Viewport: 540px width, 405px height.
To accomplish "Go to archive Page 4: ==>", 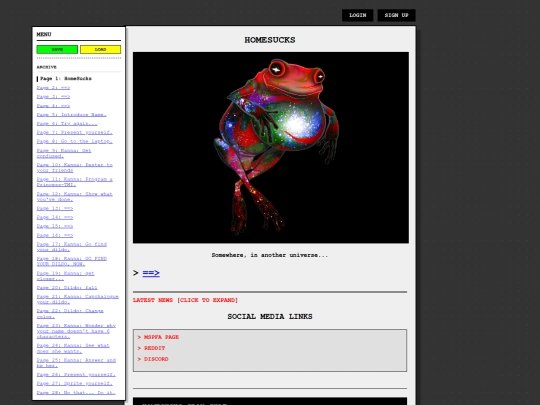I will click(53, 106).
